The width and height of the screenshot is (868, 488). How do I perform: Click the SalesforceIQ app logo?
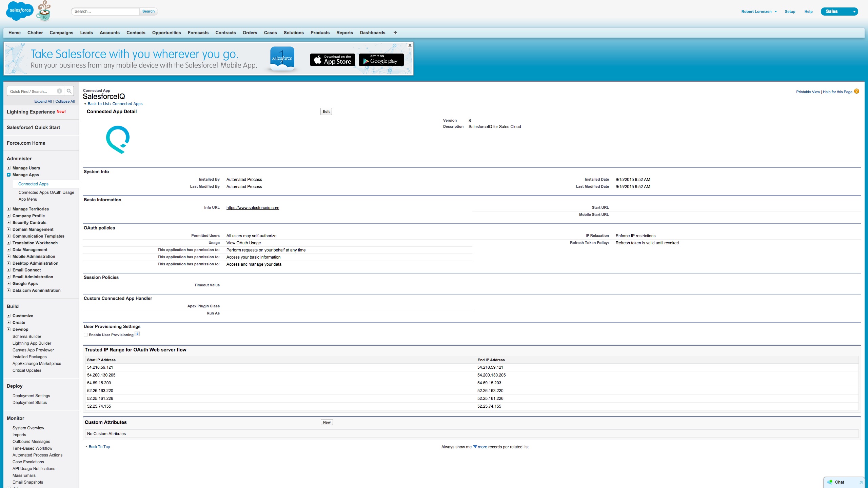click(x=118, y=139)
